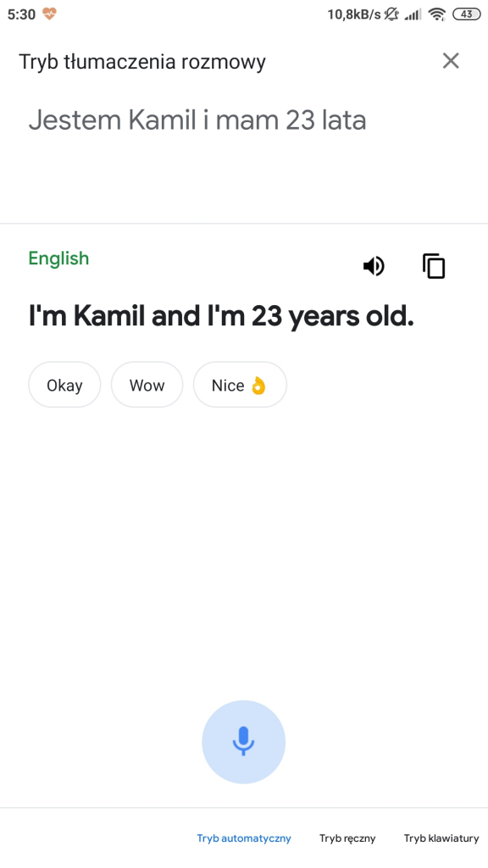Screen dimensions: 488x868
Task: Switch to Tryb ręczny mode
Action: [347, 837]
